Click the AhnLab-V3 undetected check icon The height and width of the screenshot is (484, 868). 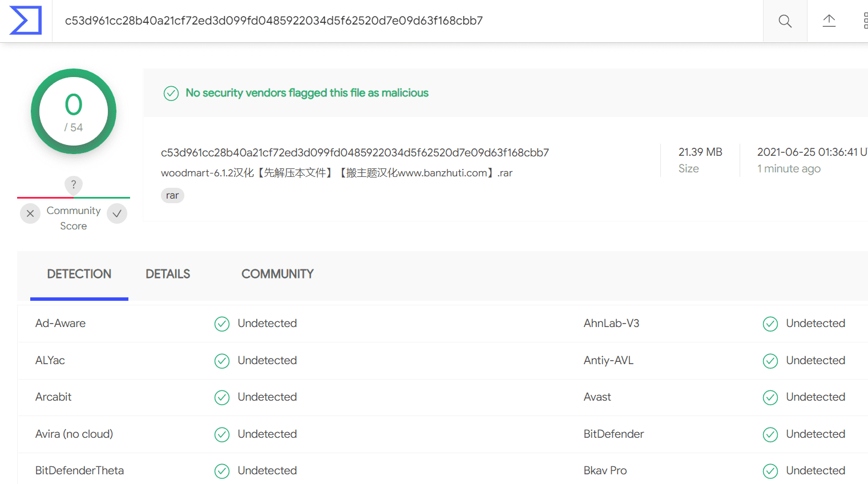[770, 324]
